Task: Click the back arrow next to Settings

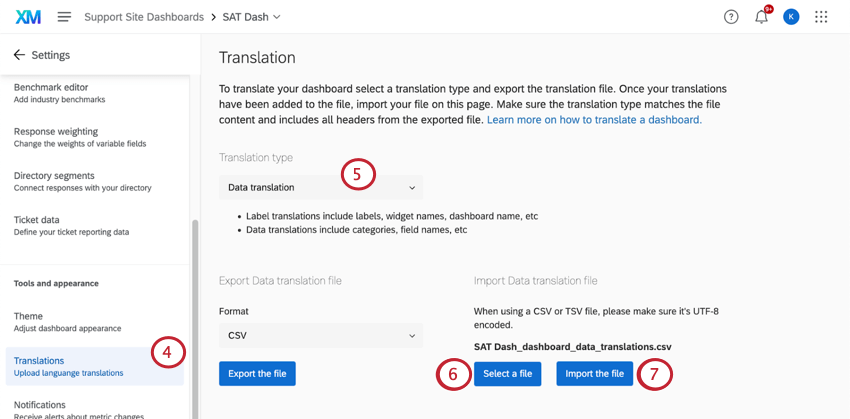Action: (19, 55)
